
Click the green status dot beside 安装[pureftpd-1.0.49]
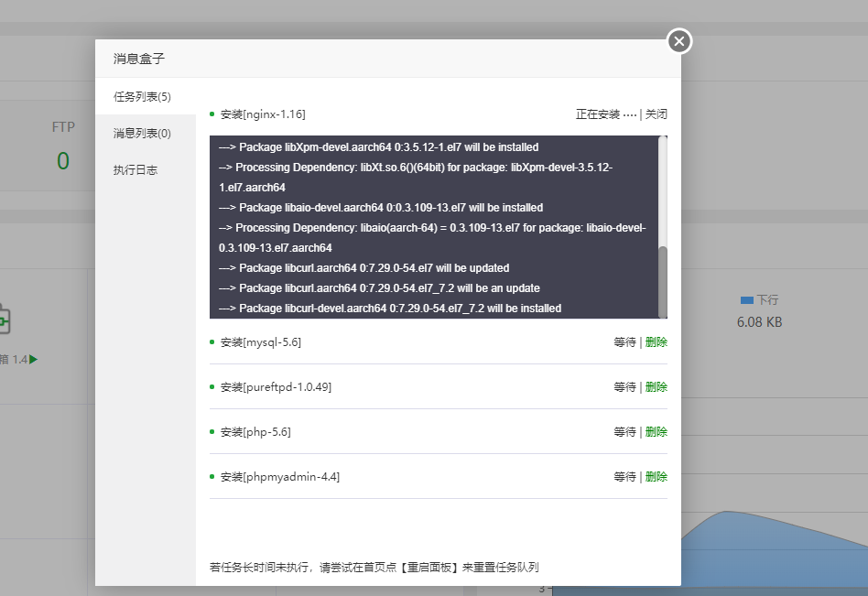tap(211, 386)
